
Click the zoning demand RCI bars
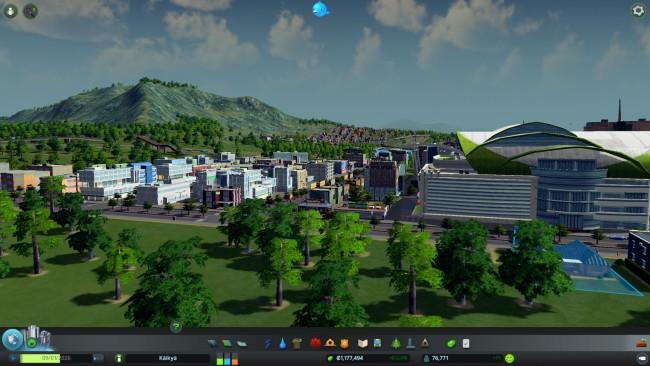227,359
